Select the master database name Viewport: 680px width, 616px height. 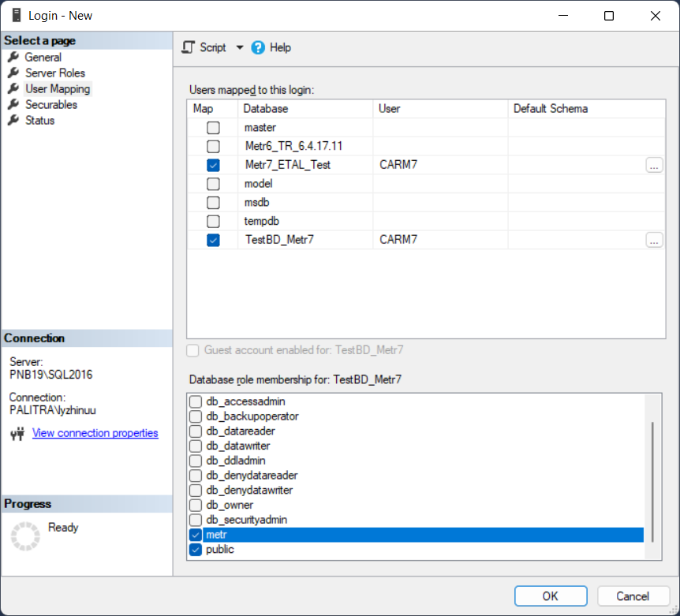(x=260, y=128)
